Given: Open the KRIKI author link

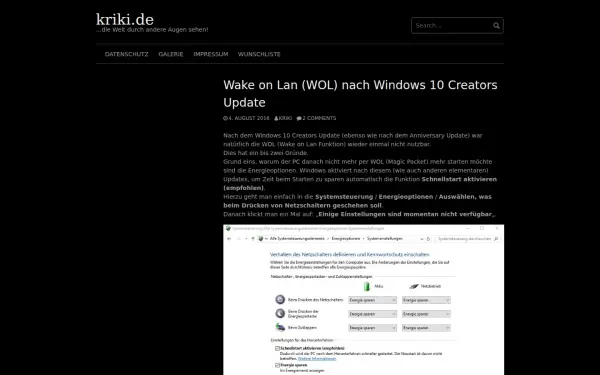Looking at the screenshot, I should [x=283, y=118].
